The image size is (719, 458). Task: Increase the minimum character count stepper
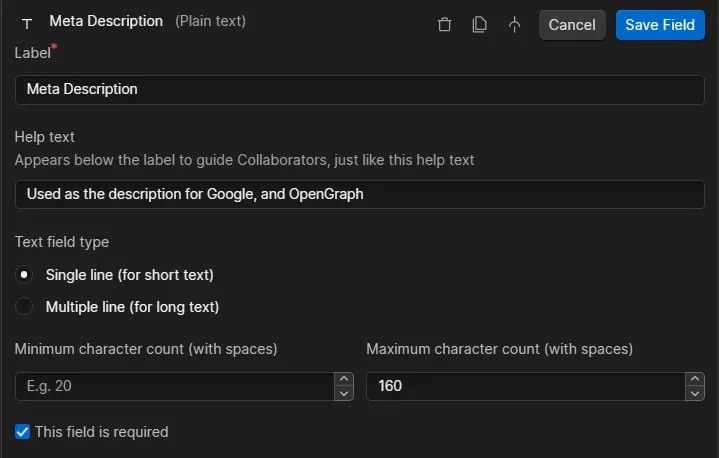tap(344, 379)
